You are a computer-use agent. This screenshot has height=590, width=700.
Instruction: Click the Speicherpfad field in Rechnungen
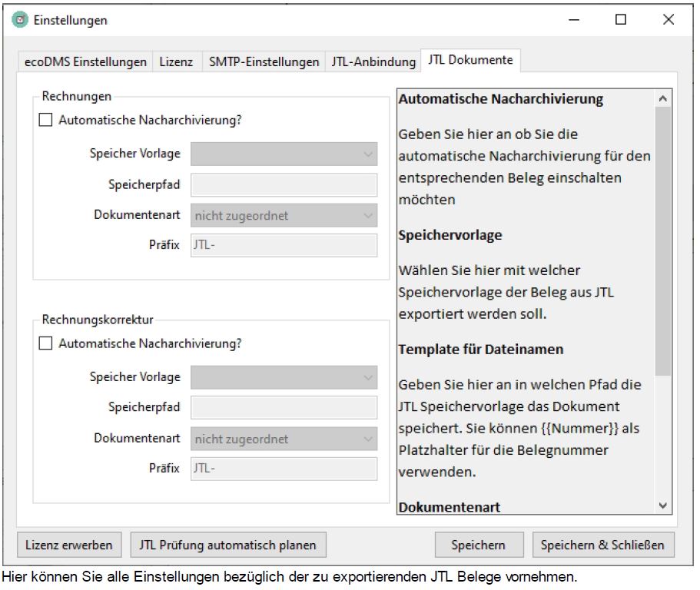[x=284, y=185]
